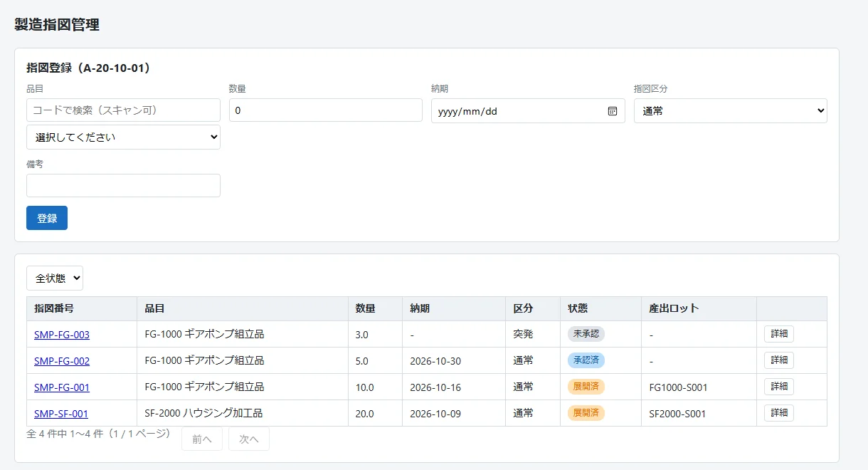The height and width of the screenshot is (470, 868).
Task: Click quantity value 10.0
Action: tap(365, 387)
